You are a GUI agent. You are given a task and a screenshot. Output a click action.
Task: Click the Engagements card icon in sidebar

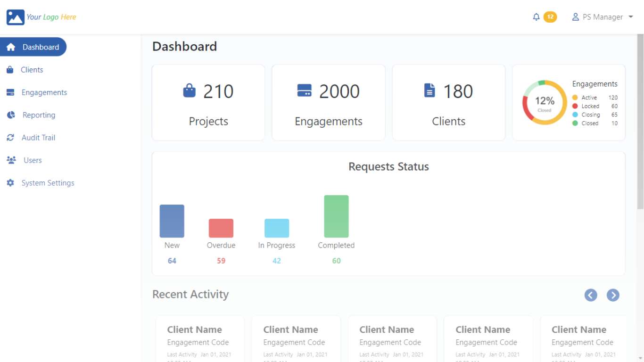pos(10,92)
